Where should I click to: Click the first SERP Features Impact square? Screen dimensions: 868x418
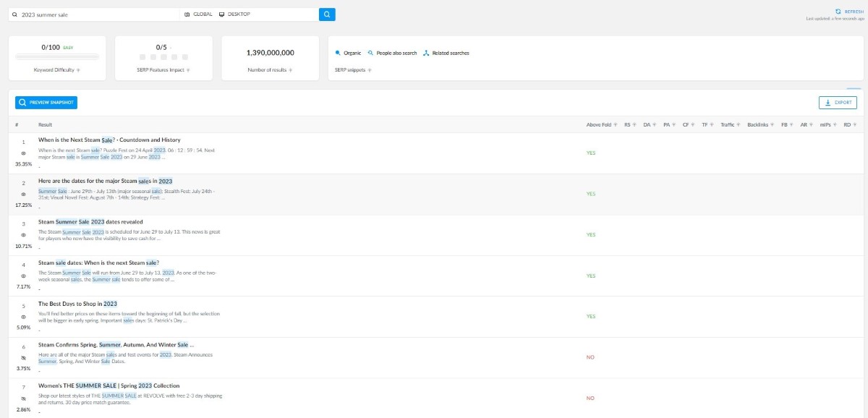tap(142, 56)
